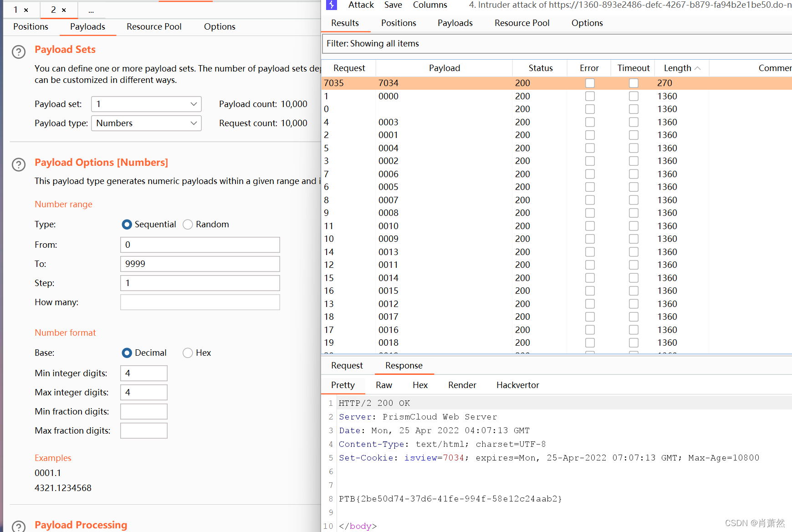Click the From number field
Screen dimensions: 792x532
click(x=200, y=245)
